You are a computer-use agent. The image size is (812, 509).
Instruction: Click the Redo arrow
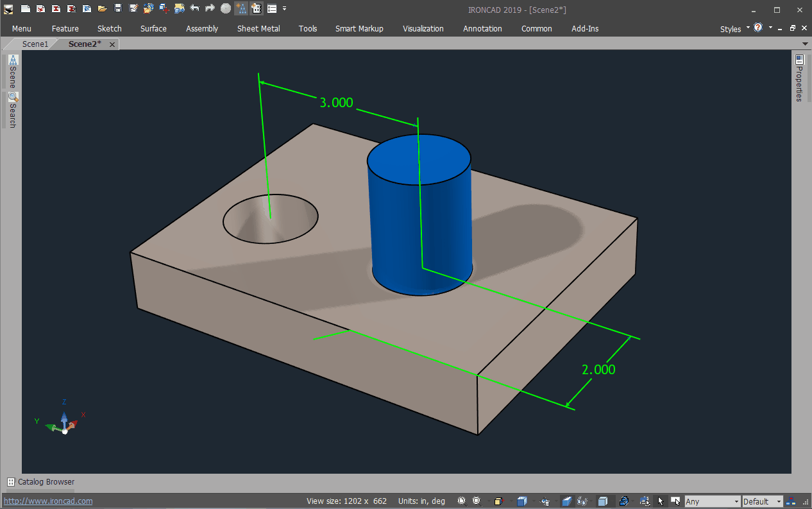[x=210, y=9]
